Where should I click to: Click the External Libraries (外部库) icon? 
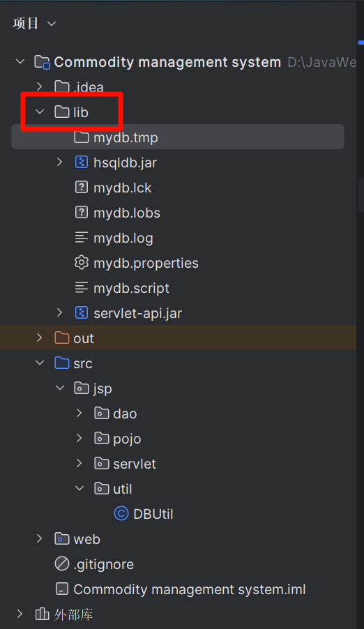[x=42, y=614]
